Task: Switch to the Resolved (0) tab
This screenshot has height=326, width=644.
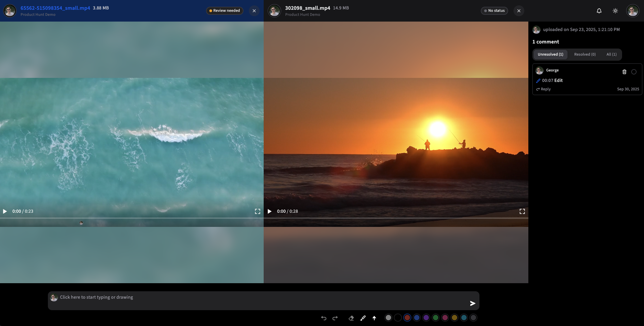Action: click(x=585, y=54)
